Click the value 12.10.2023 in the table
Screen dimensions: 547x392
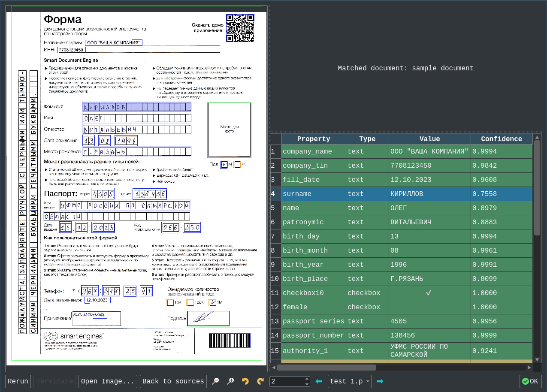coord(430,180)
